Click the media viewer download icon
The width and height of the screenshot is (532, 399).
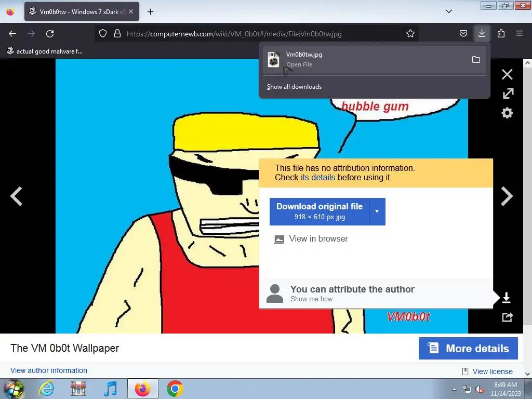[x=506, y=298]
